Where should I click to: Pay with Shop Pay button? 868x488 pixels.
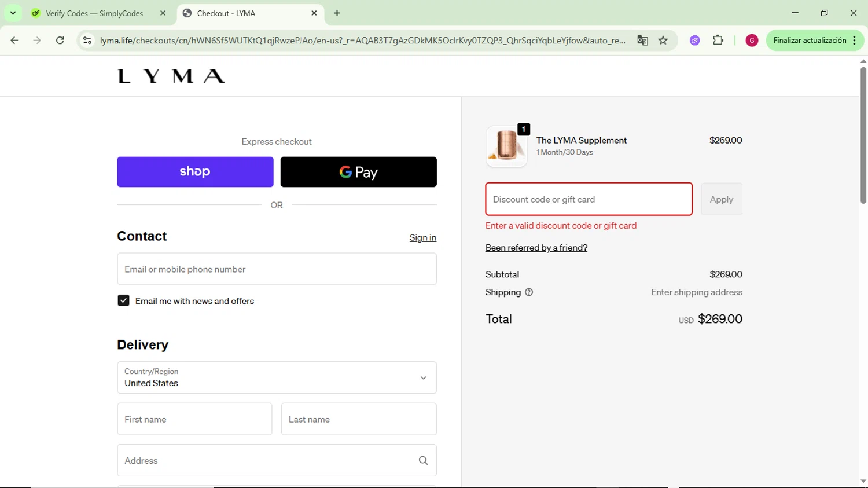(195, 172)
